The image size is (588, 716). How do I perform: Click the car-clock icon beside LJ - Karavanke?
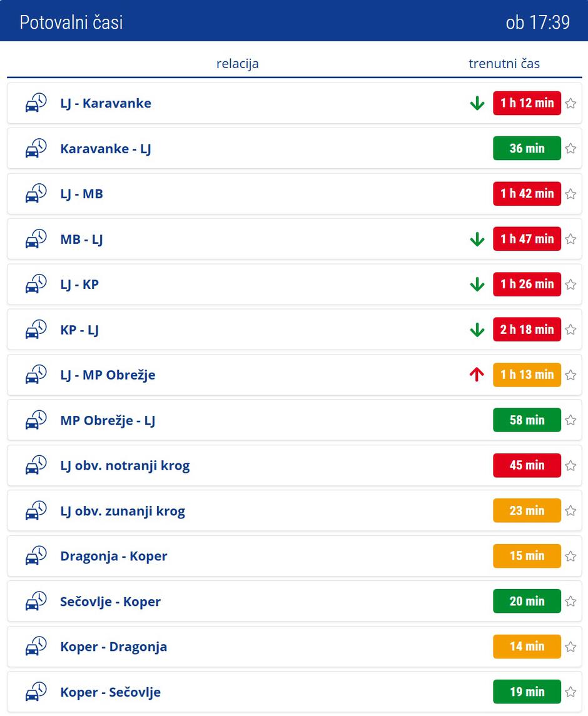click(36, 103)
